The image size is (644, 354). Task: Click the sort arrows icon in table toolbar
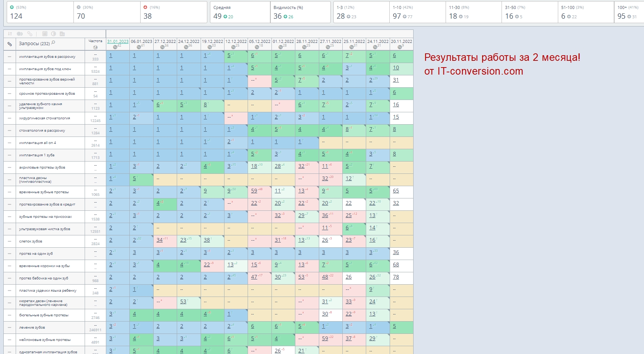tap(10, 34)
